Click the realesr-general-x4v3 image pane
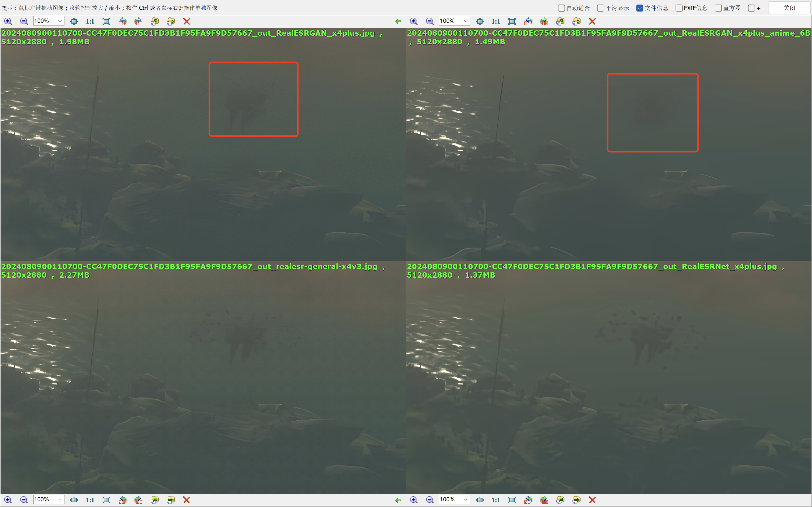This screenshot has height=507, width=812. [203, 386]
